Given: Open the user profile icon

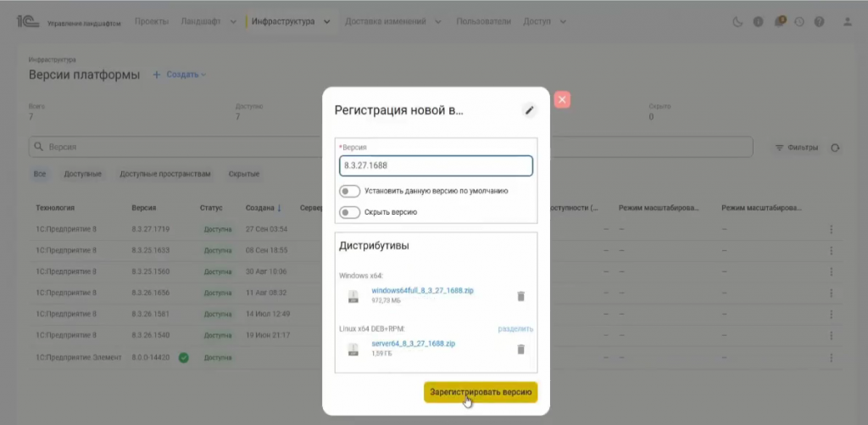Looking at the screenshot, I should (847, 22).
